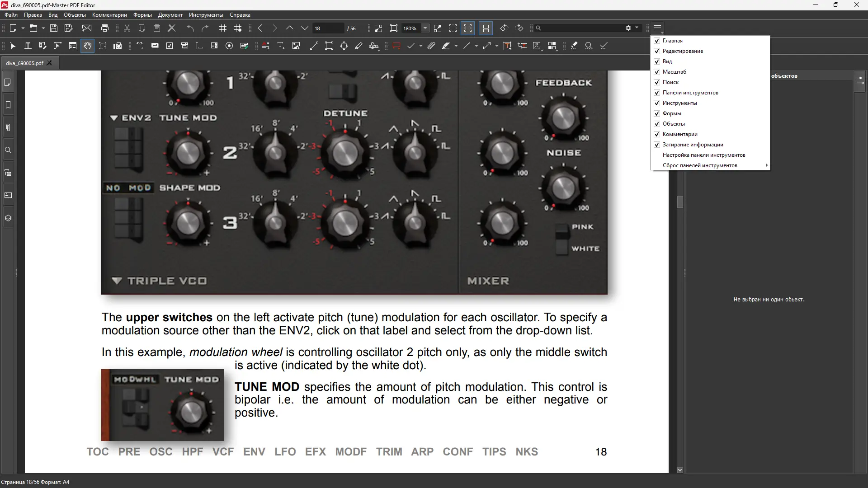This screenshot has width=868, height=488.
Task: Click the Print icon
Action: pos(105,28)
